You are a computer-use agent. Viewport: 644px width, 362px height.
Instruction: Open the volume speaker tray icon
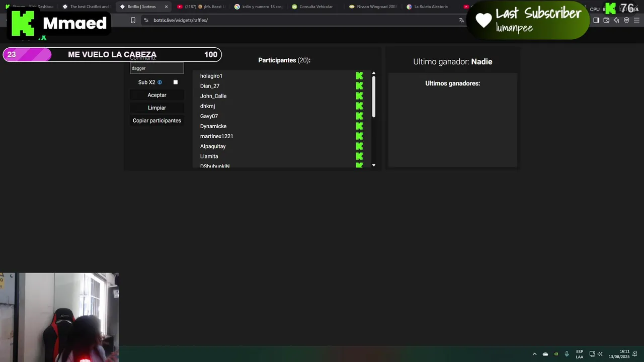click(x=600, y=354)
